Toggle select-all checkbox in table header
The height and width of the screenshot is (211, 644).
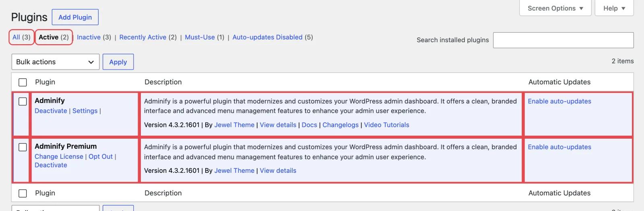pyautogui.click(x=23, y=82)
